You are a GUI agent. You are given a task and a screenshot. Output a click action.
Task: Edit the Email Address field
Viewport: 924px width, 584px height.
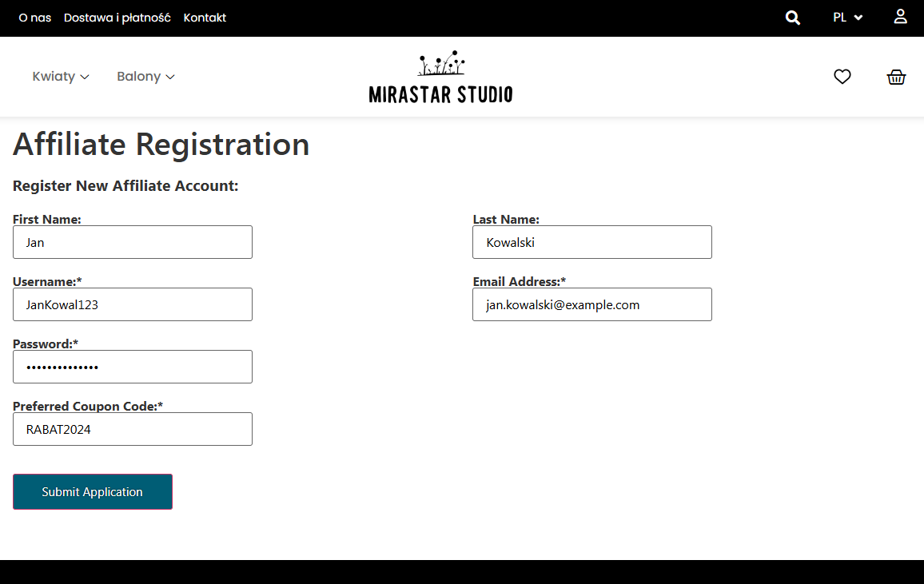[592, 304]
